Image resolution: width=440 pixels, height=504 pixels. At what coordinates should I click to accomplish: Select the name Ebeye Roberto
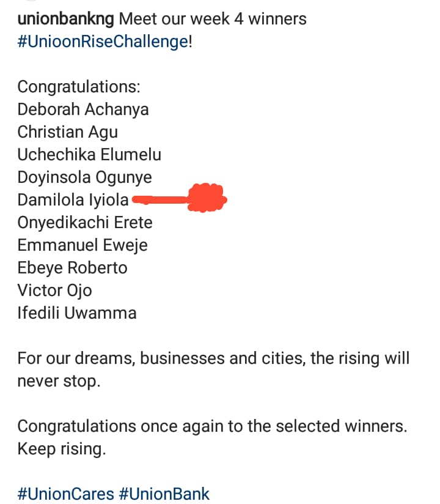72,268
